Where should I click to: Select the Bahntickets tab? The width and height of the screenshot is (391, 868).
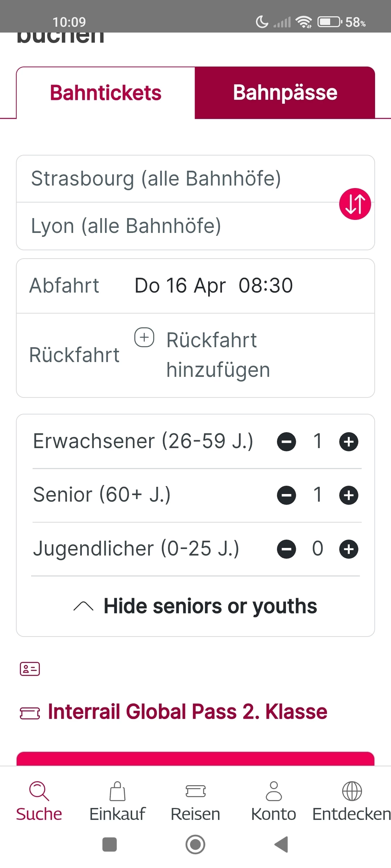pos(106,93)
